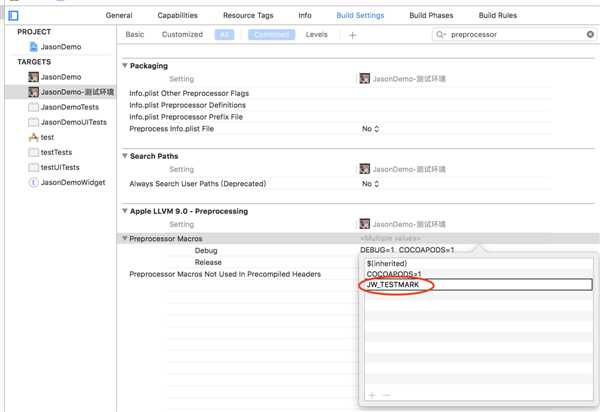This screenshot has height=412, width=600.
Task: Click the JasonDemoWidget extension icon
Action: pos(34,182)
